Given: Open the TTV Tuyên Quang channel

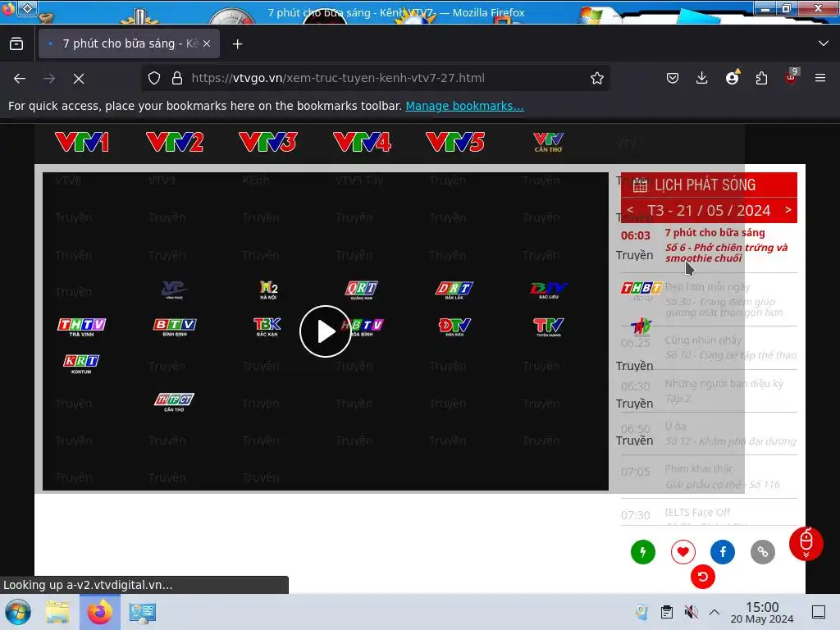Looking at the screenshot, I should [548, 326].
